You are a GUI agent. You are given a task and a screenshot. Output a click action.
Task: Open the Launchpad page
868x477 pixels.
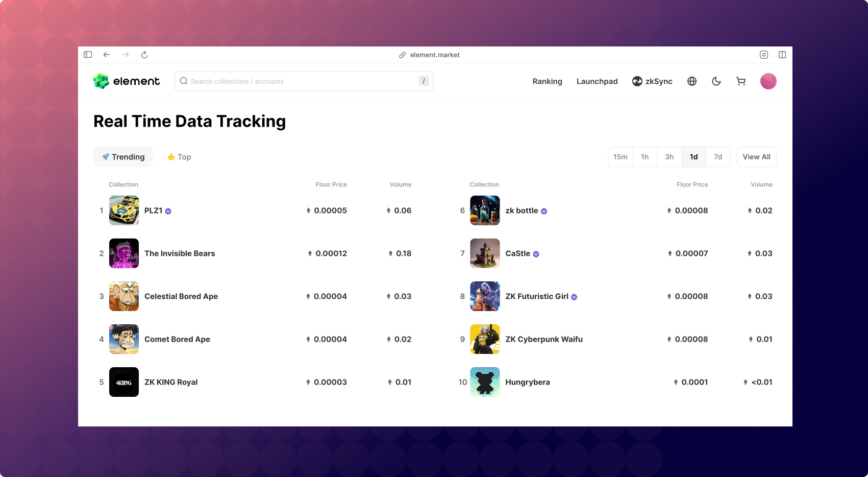597,81
